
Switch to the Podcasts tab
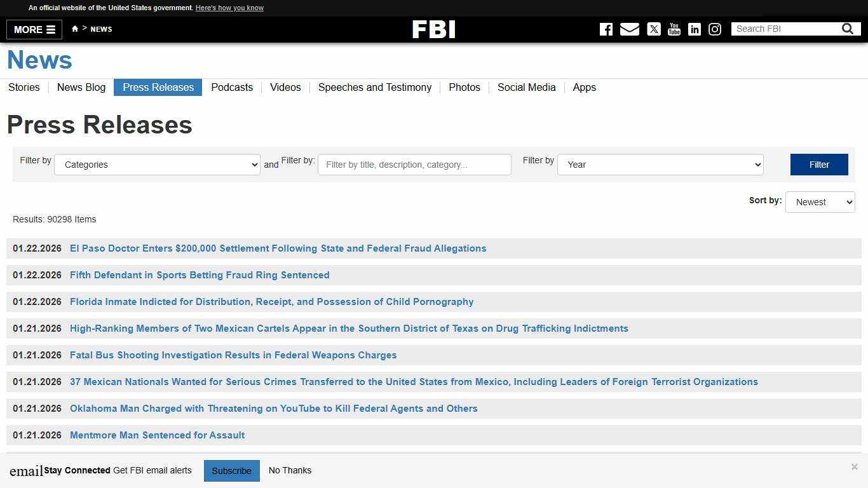click(232, 88)
